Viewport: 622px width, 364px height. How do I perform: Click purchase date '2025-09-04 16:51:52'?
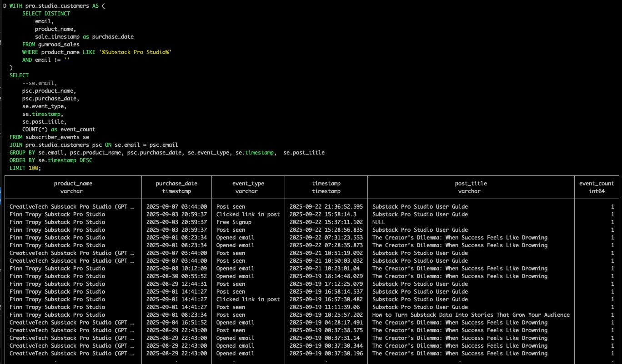click(x=176, y=323)
